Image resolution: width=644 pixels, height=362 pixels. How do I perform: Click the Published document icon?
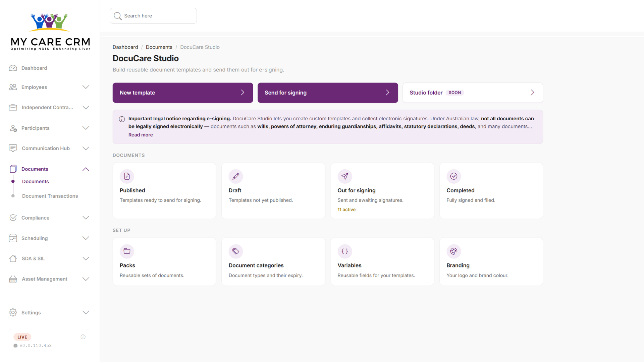coord(127,176)
